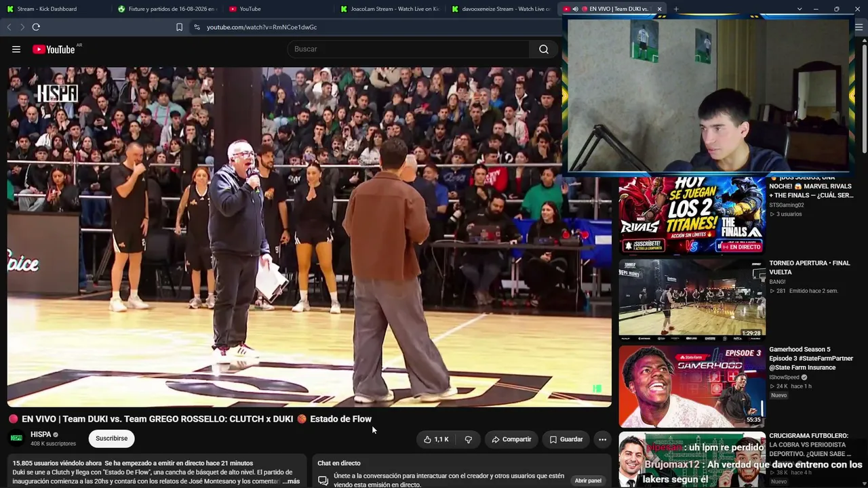Save the video with Guardar
Viewport: 868px width, 488px height.
[566, 439]
